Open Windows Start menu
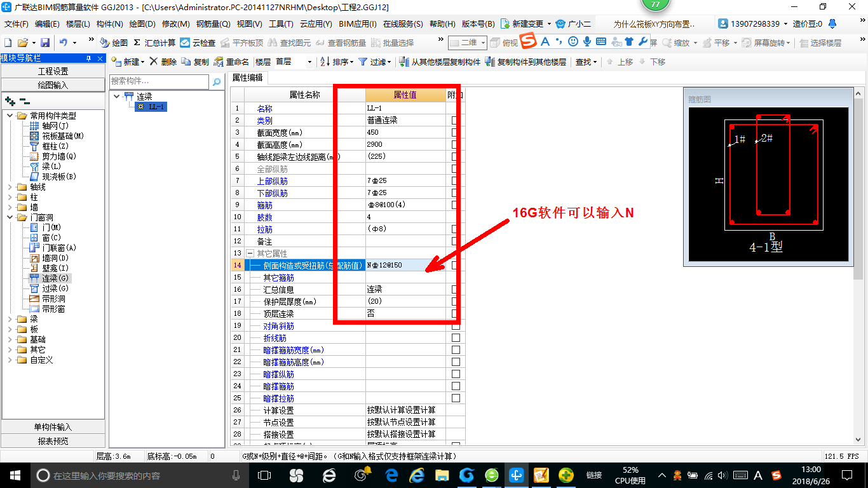Viewport: 868px width, 488px height. [15, 475]
